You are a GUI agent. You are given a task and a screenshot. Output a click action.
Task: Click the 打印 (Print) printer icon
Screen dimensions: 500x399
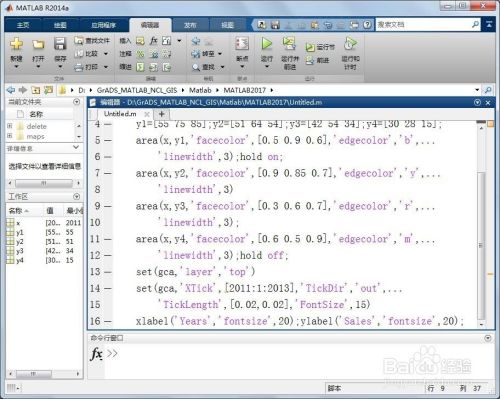[79, 67]
